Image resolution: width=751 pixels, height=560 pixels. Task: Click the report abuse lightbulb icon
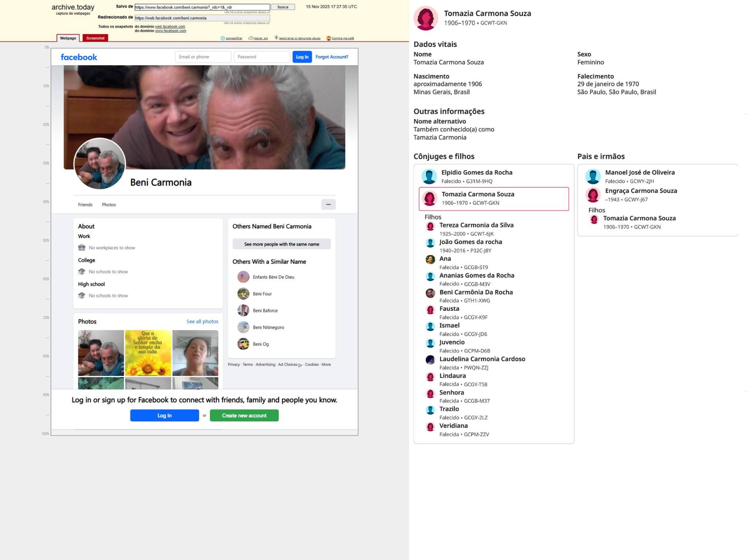(276, 38)
